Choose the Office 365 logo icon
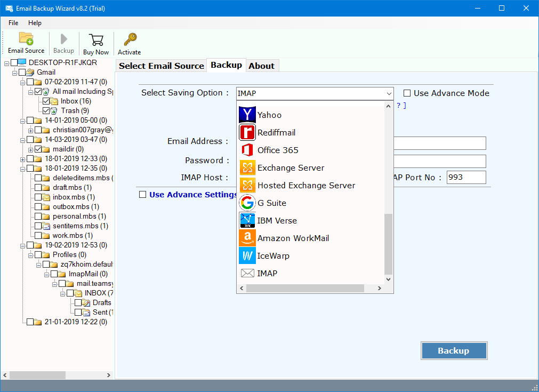The height and width of the screenshot is (392, 539). [x=247, y=150]
